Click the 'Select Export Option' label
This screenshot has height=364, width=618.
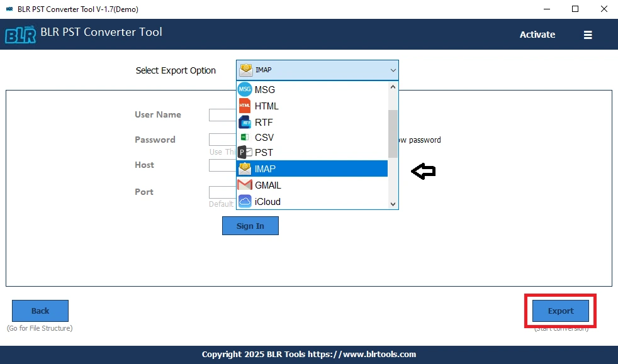(x=176, y=70)
